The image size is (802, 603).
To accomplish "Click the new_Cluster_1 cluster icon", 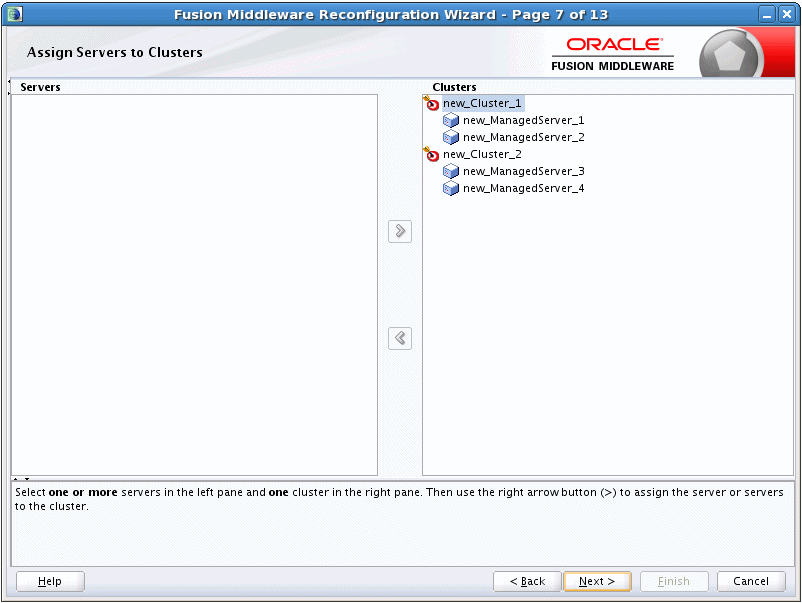I will point(432,103).
